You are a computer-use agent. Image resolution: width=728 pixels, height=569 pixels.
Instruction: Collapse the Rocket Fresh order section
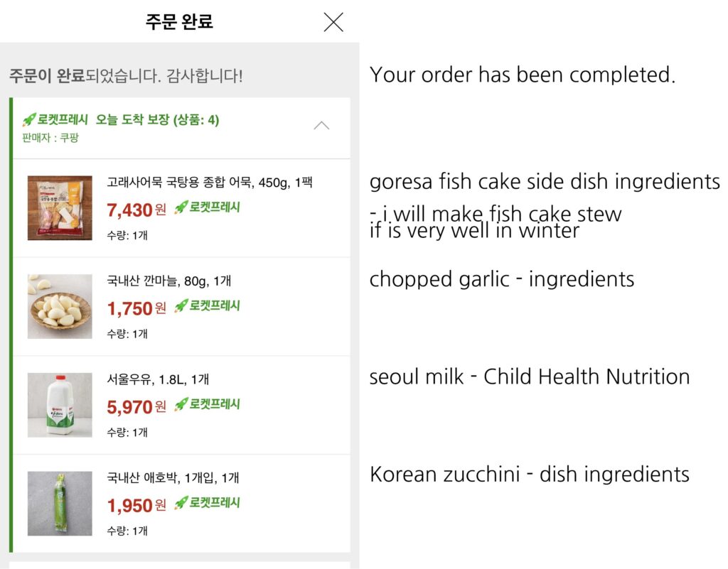321,126
